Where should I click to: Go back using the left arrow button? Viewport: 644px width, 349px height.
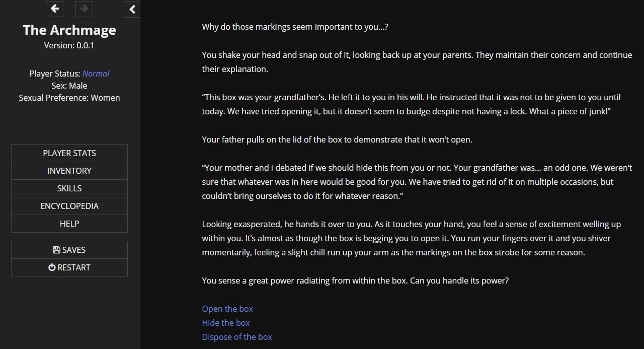point(55,9)
